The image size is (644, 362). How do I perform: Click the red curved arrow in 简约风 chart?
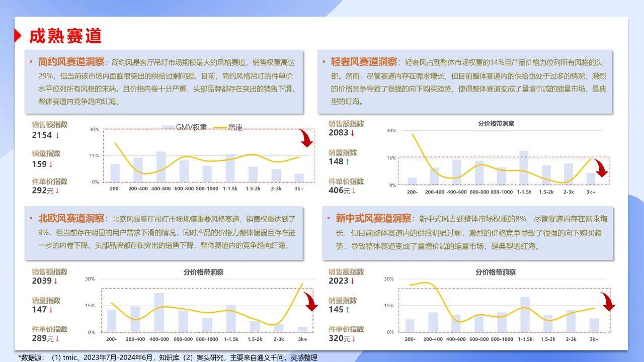click(x=306, y=139)
